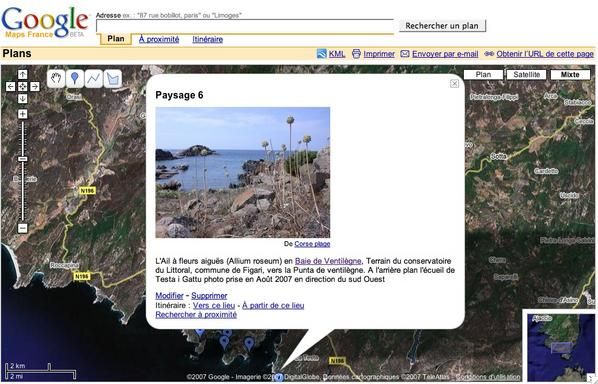The image size is (598, 384).
Task: Switch map view to Mixte
Action: [x=570, y=74]
